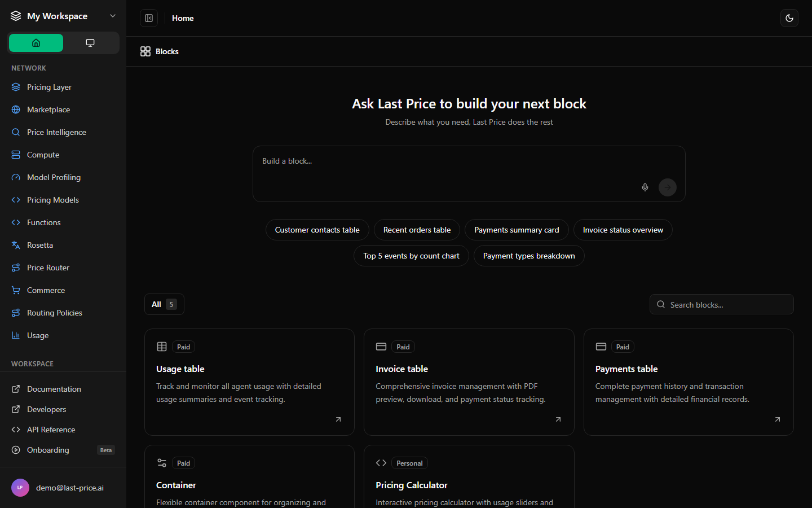The height and width of the screenshot is (508, 812).
Task: Open Developers external link icon
Action: [16, 409]
